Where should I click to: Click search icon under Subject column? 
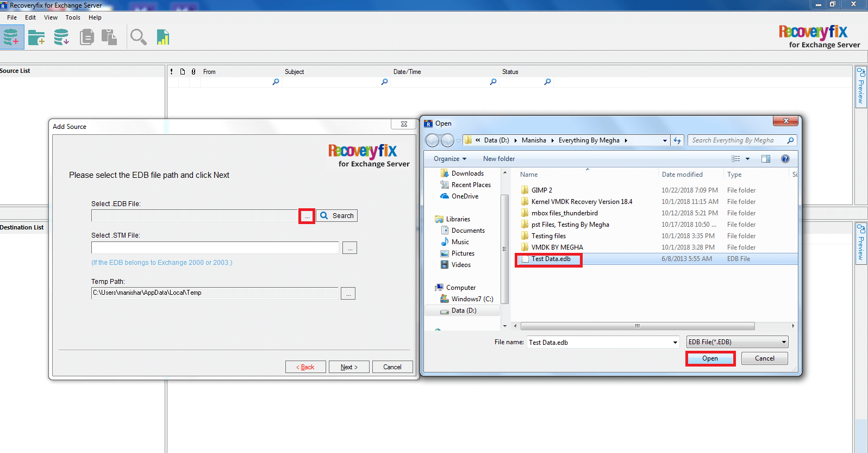(384, 82)
